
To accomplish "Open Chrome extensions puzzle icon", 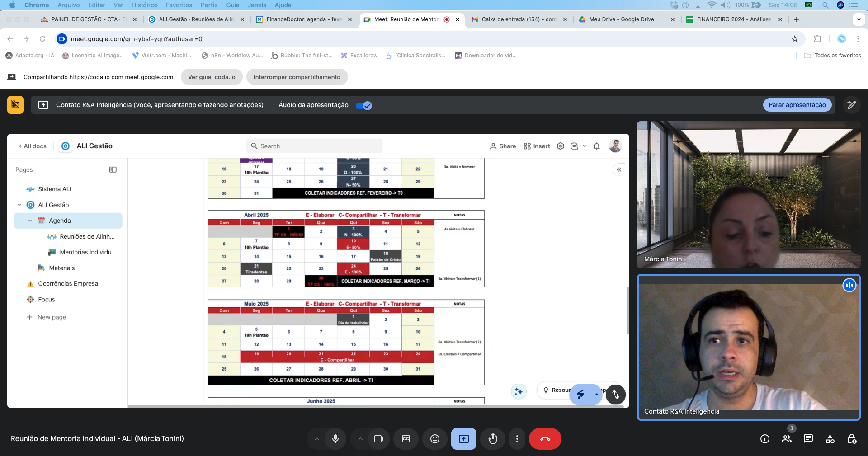I will [x=817, y=39].
